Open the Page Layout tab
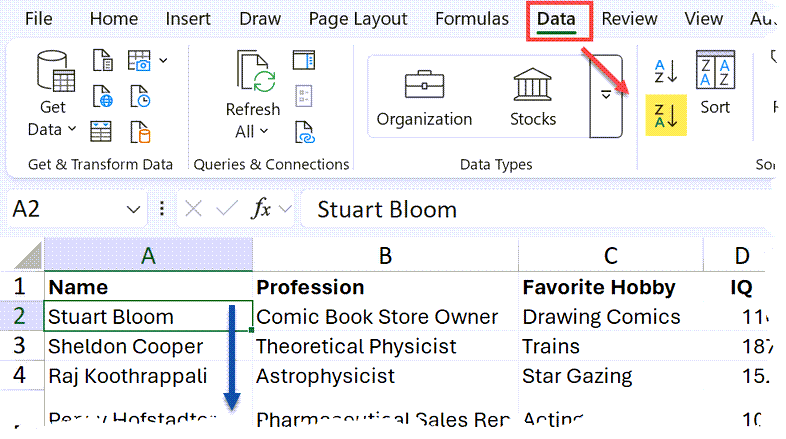This screenshot has width=786, height=439. 358,19
